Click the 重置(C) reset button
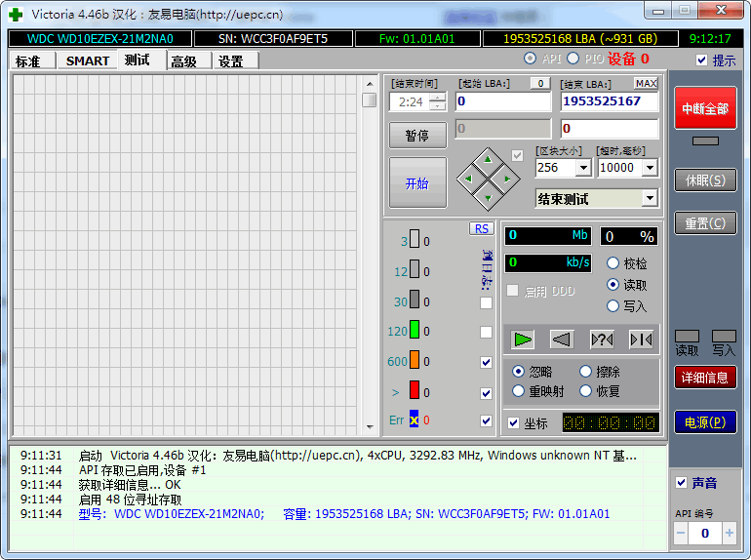 pyautogui.click(x=705, y=223)
